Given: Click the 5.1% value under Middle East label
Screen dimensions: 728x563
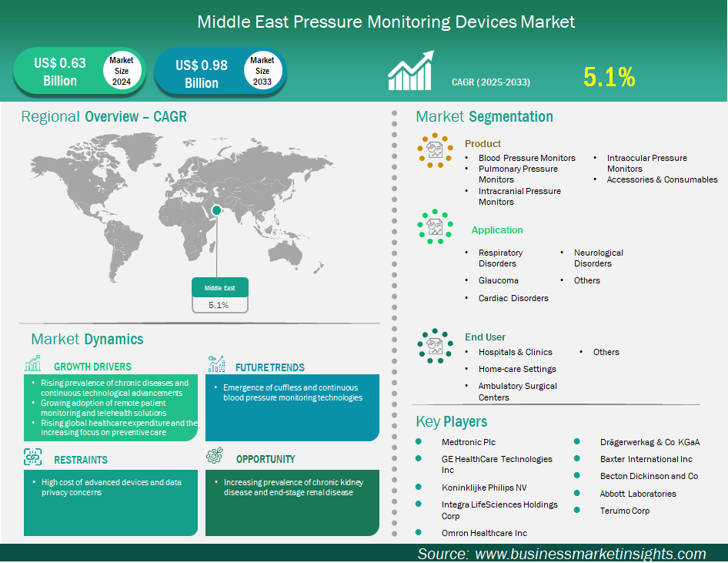Looking at the screenshot, I should (219, 305).
